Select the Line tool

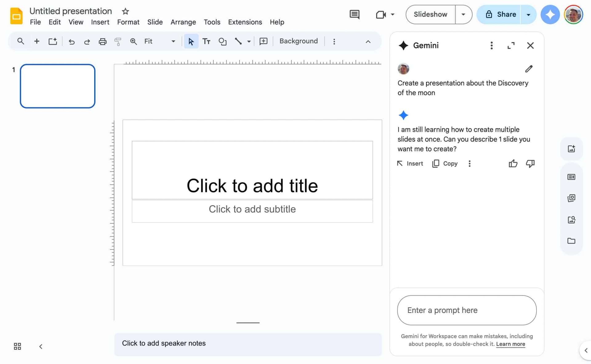pyautogui.click(x=238, y=41)
